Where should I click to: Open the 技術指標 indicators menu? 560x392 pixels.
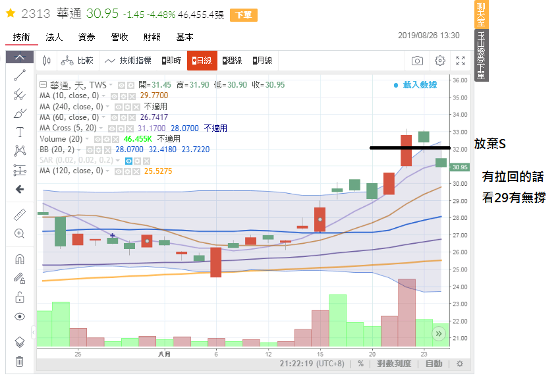coord(128,61)
